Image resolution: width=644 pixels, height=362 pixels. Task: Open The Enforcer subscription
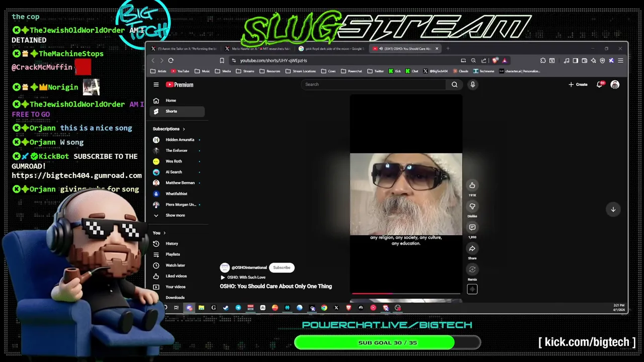click(177, 150)
